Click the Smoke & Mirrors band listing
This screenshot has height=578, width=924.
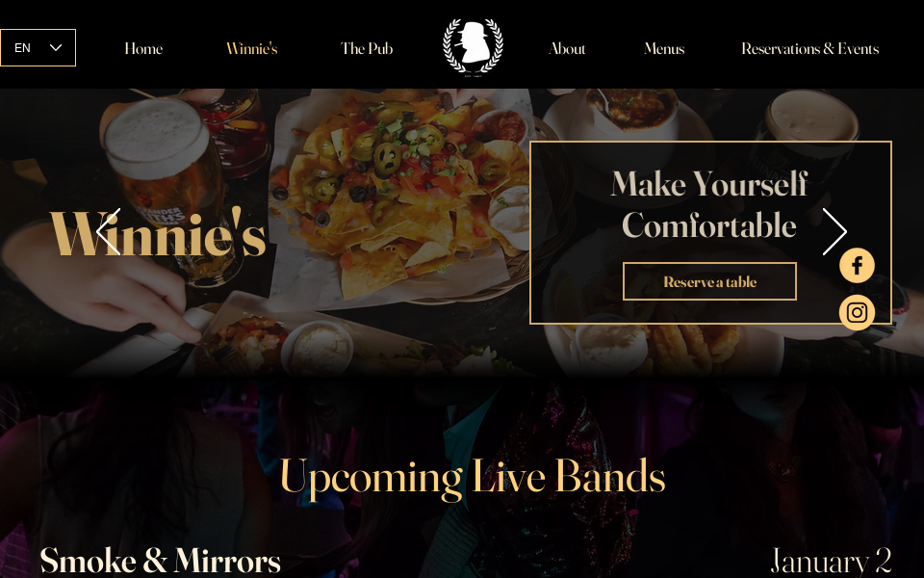click(x=161, y=561)
